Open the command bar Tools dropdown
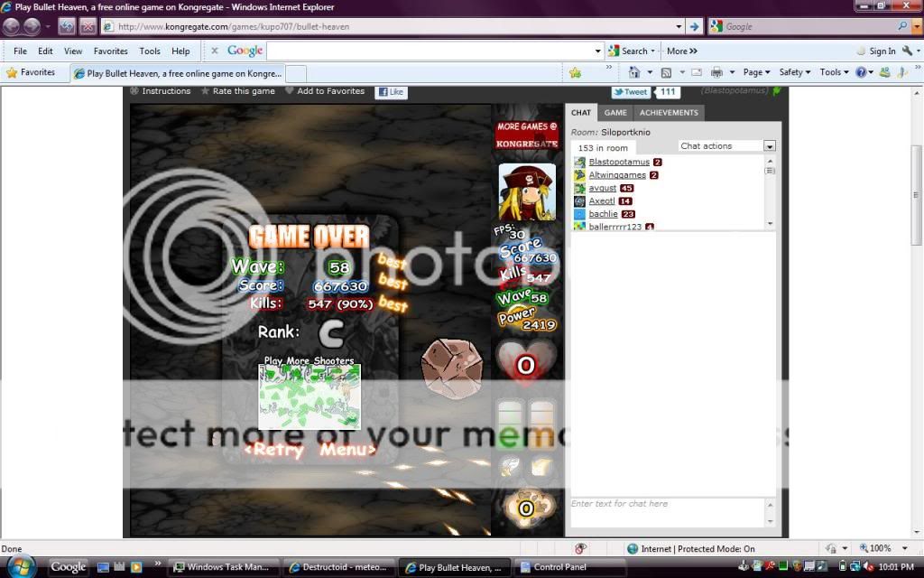Image resolution: width=924 pixels, height=578 pixels. click(x=834, y=72)
